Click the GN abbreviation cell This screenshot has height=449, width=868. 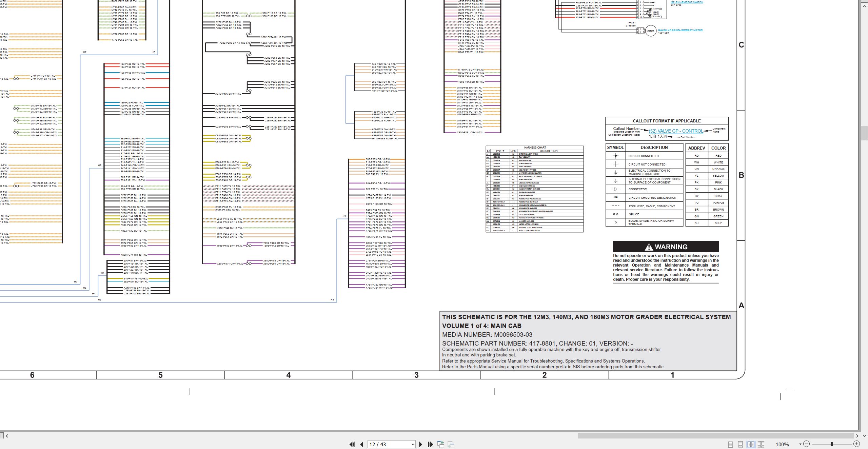click(x=696, y=216)
